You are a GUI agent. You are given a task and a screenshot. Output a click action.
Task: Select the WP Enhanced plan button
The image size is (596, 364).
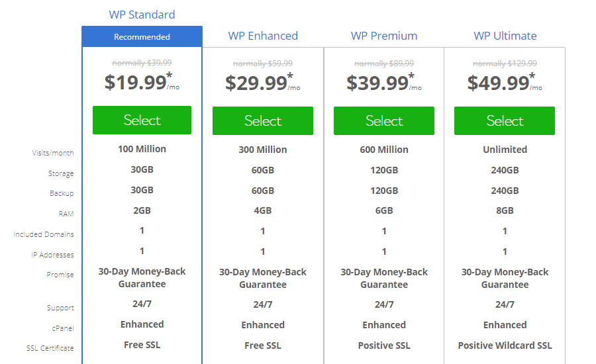pos(263,121)
